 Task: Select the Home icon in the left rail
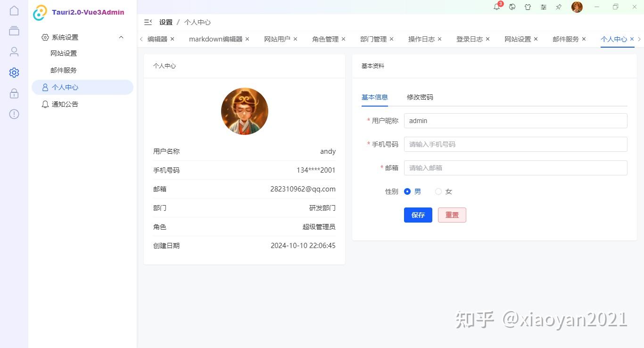pyautogui.click(x=14, y=10)
